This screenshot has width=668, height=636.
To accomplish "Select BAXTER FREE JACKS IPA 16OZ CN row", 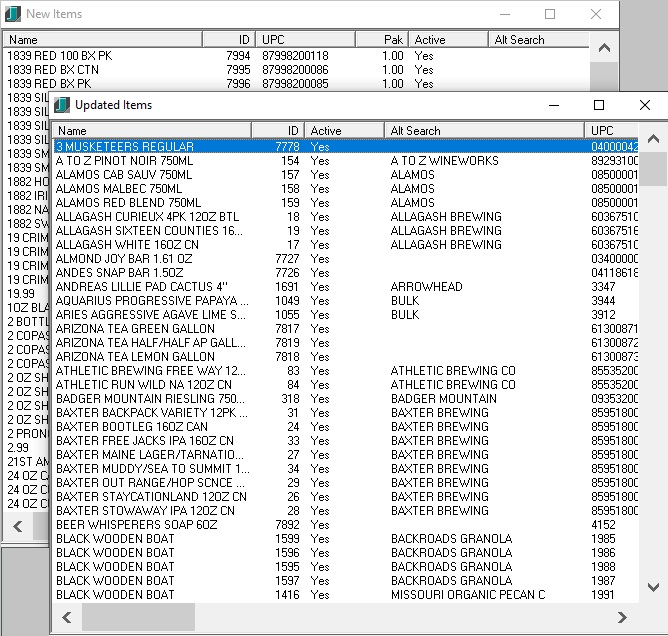I will [x=346, y=440].
